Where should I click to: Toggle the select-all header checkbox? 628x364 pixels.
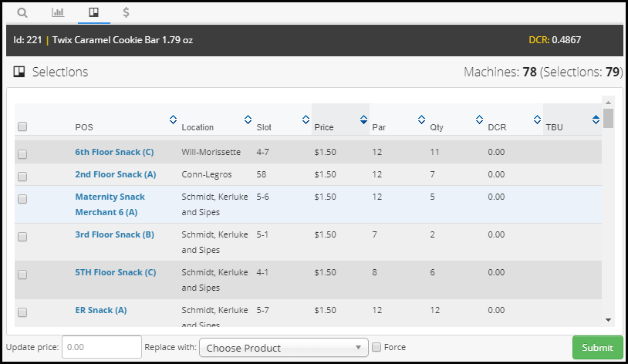point(22,126)
